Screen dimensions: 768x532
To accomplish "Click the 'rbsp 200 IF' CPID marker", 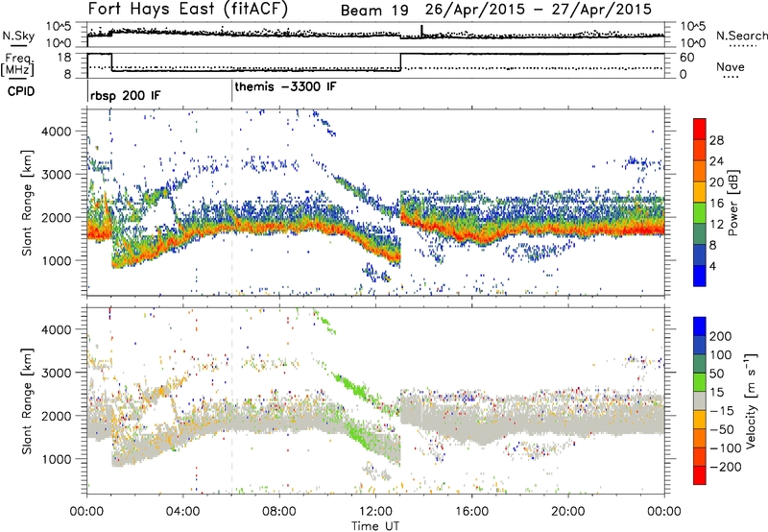I will coord(125,95).
